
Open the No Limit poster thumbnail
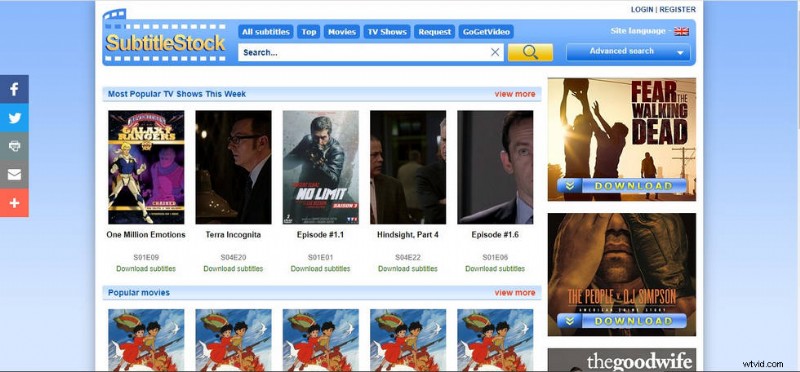[320, 167]
